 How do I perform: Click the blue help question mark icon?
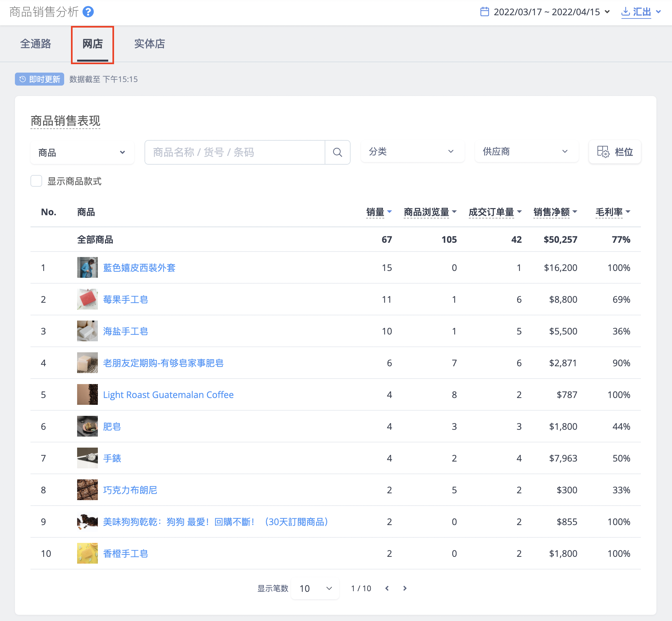(88, 12)
